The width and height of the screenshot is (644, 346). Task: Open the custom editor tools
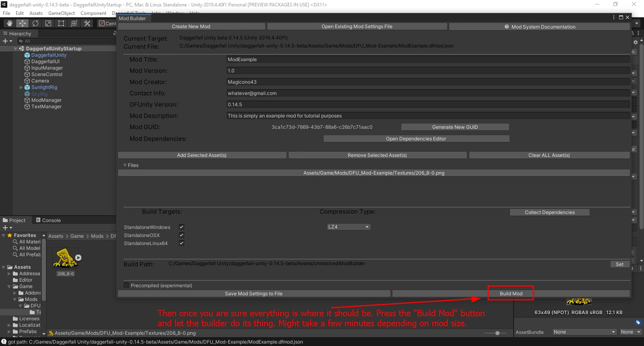coord(87,23)
